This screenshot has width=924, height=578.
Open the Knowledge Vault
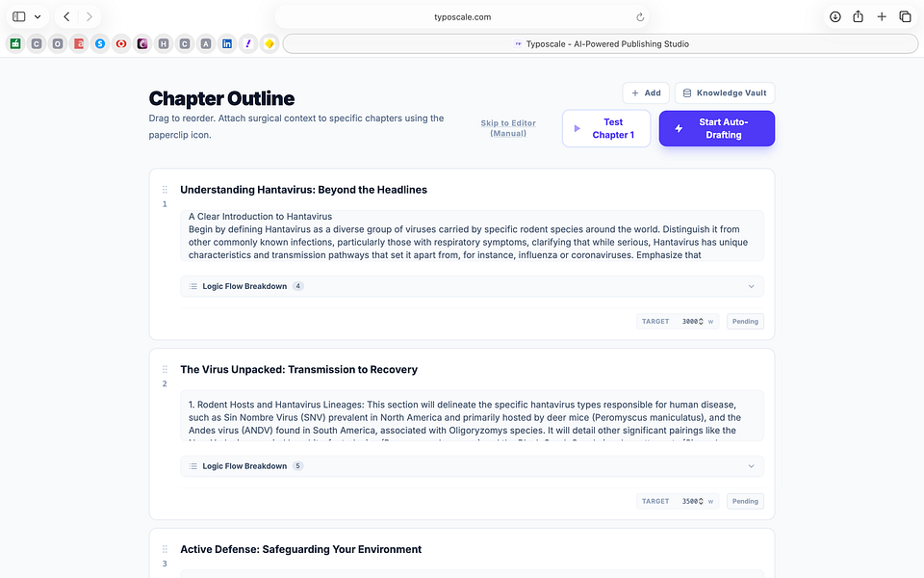click(x=724, y=92)
